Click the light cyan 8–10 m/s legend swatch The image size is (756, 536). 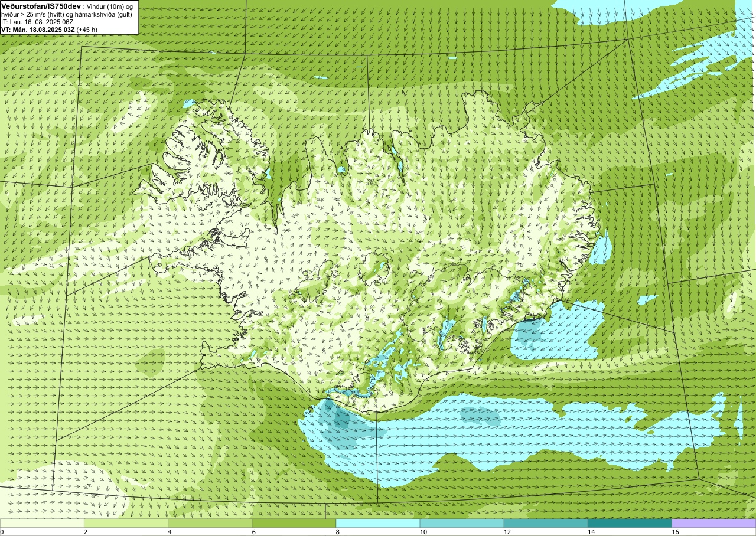click(378, 523)
